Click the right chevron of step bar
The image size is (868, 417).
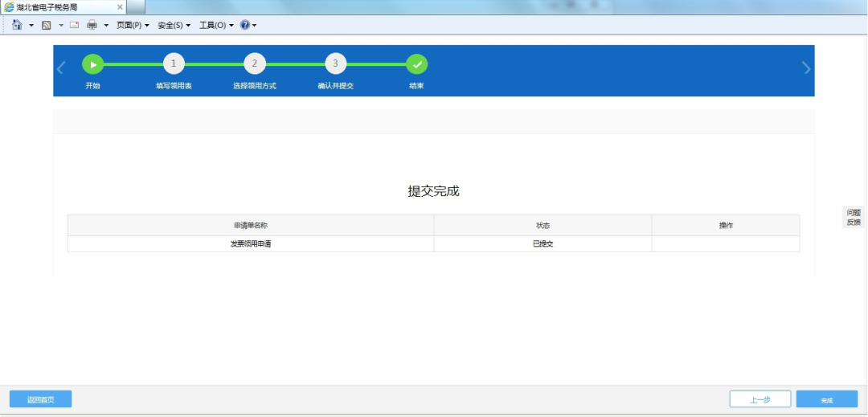[807, 68]
